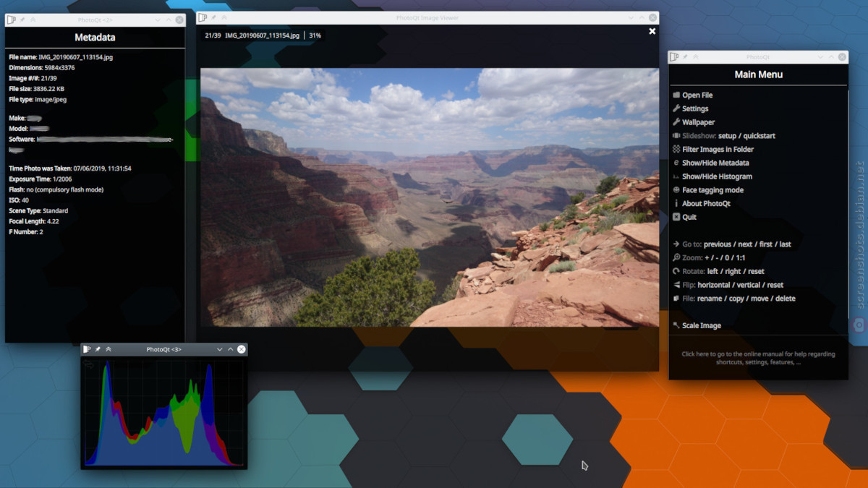Screen dimensions: 868x488
Task: Click the pin icon in the Main Menu window titlebar
Action: coord(685,56)
